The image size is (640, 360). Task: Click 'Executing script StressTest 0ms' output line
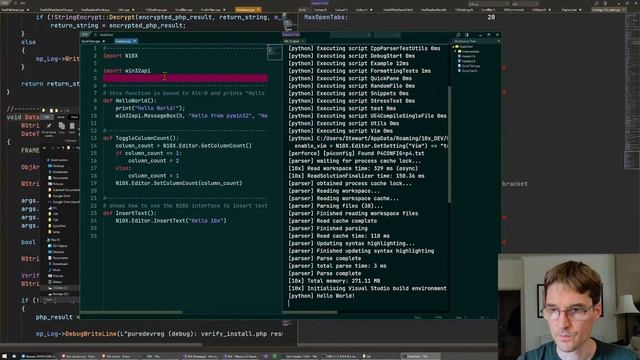351,101
